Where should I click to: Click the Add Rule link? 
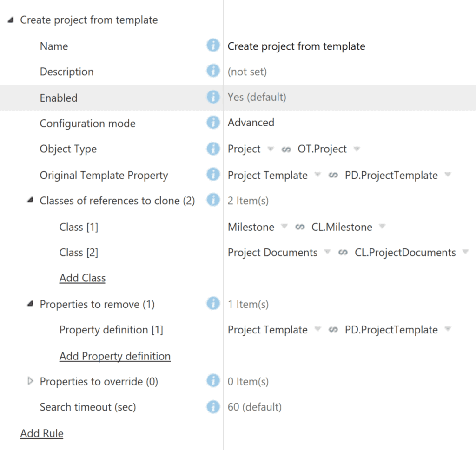coord(41,433)
